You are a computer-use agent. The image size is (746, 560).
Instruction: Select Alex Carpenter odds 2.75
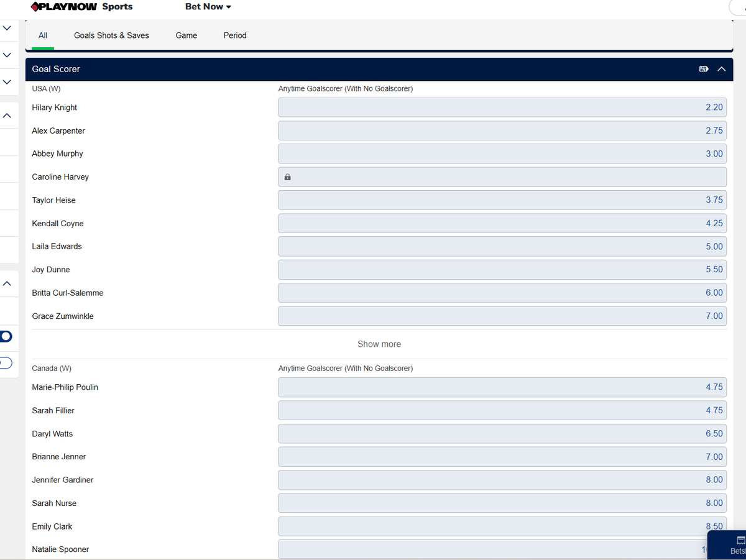pyautogui.click(x=502, y=131)
